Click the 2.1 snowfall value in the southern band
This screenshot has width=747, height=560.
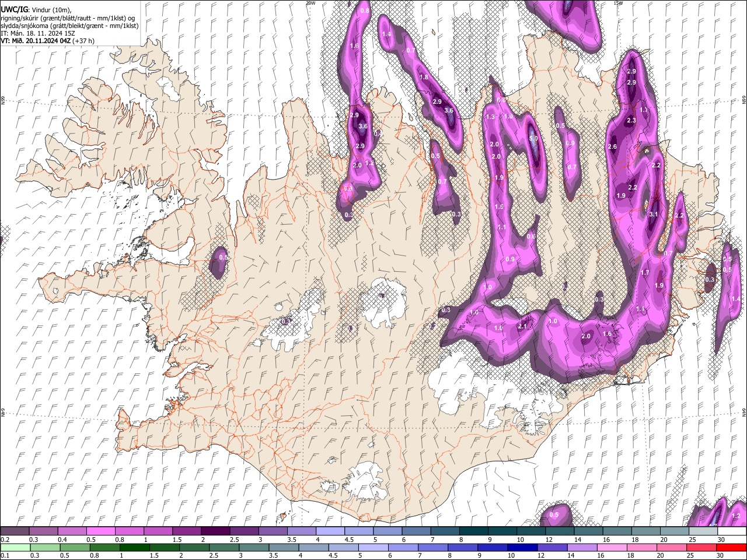(522, 327)
